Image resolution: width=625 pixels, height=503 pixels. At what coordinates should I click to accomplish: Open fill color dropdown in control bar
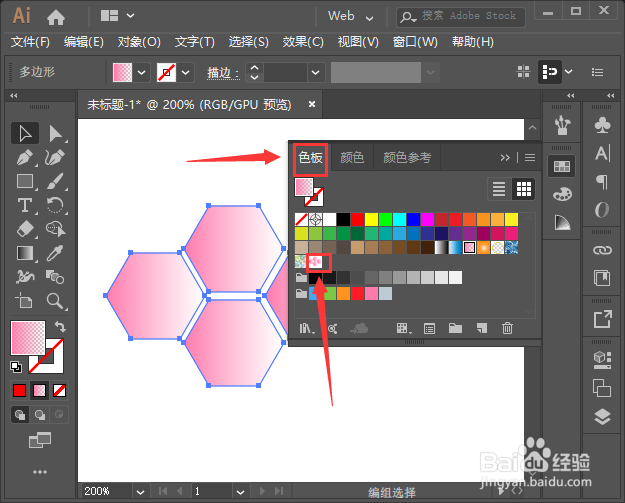[x=142, y=73]
